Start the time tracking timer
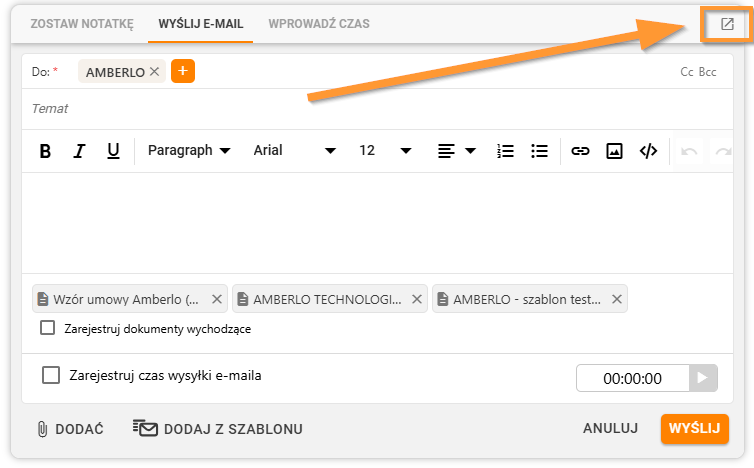Viewport: 754px width, 468px height. [703, 378]
